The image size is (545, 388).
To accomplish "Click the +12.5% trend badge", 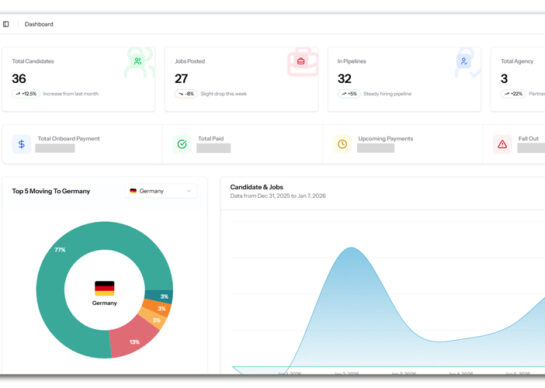I will (x=26, y=94).
